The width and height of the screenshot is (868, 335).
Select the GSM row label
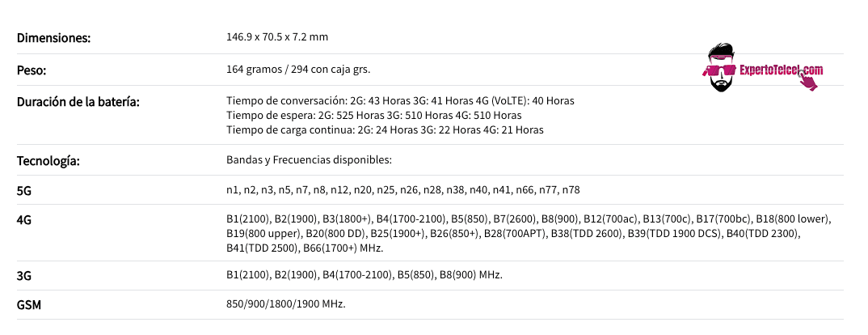[29, 305]
